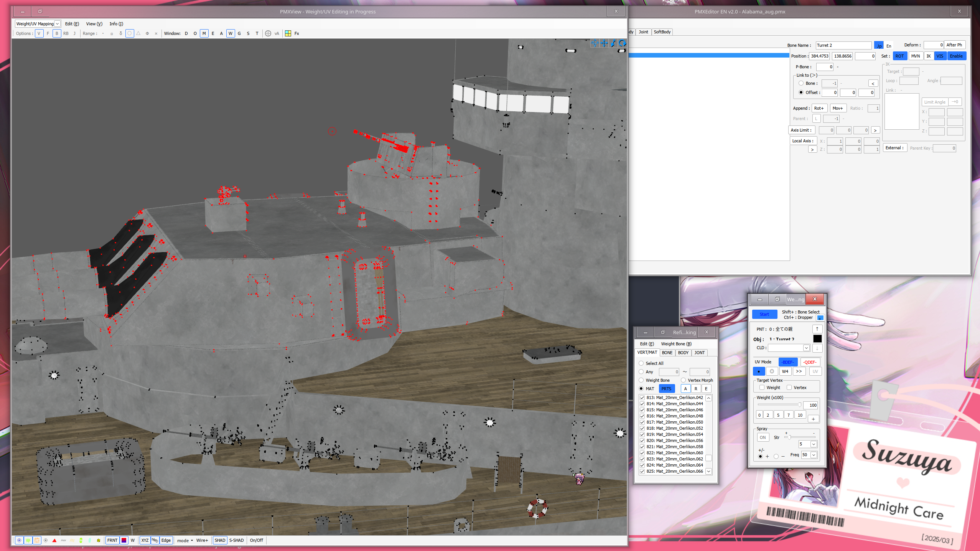Switch to the SoftBody tab in PMXEditor
980x551 pixels.
662,32
